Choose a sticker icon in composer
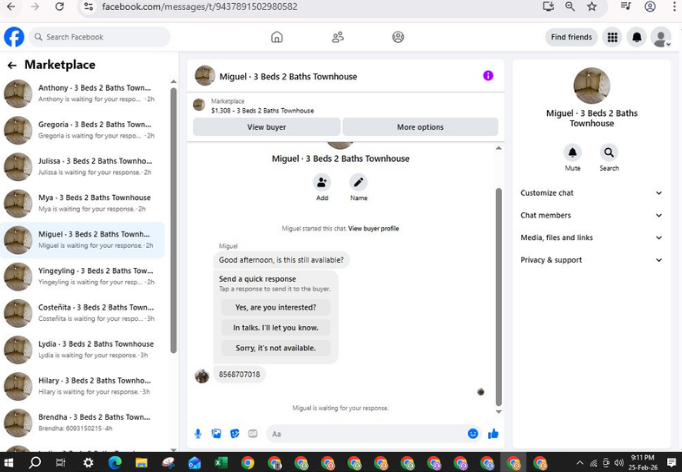The image size is (682, 472). pyautogui.click(x=234, y=434)
